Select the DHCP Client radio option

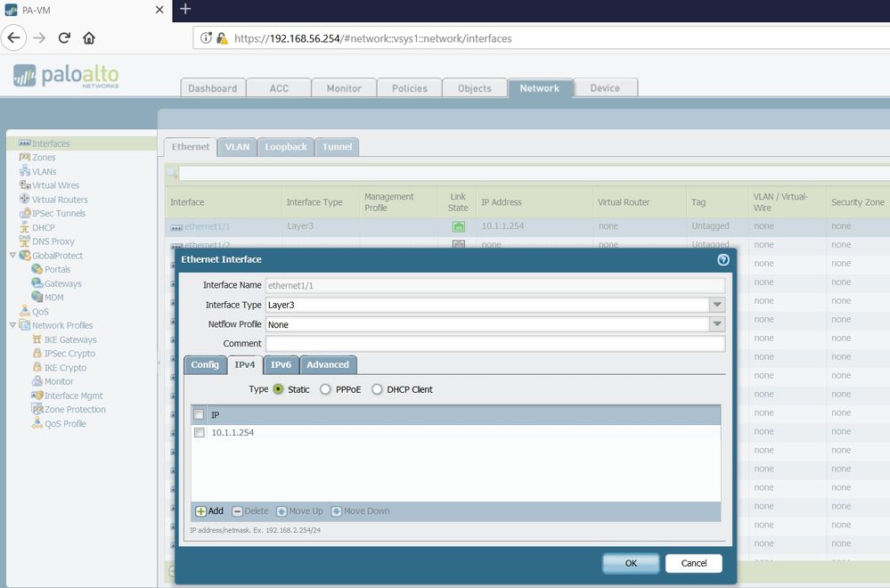pyautogui.click(x=377, y=389)
